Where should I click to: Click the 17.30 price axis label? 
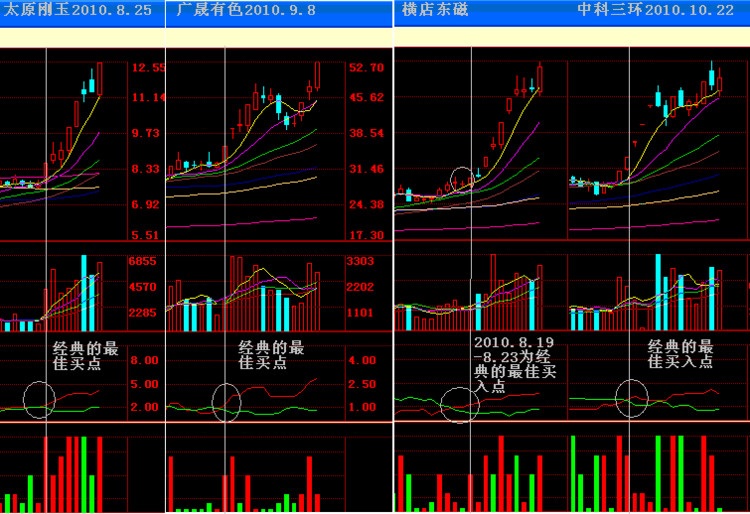[x=366, y=235]
